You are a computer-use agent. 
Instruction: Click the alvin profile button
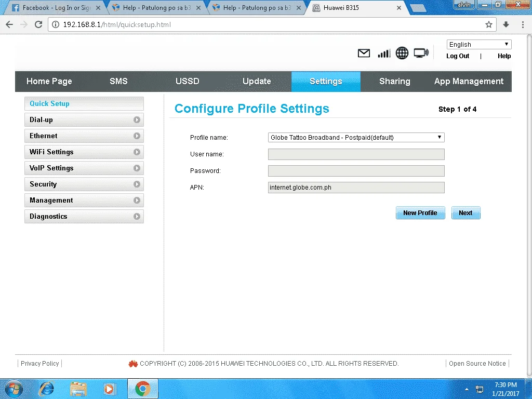tap(464, 5)
